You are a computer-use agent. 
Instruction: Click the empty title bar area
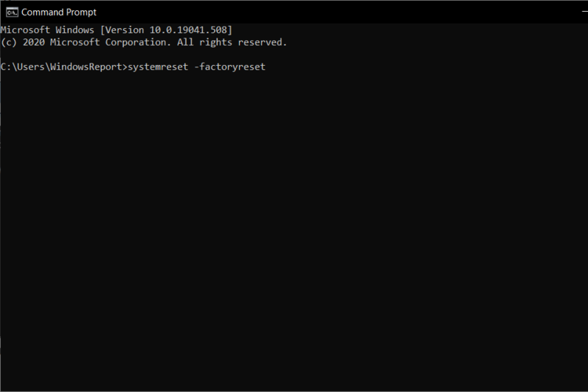click(337, 13)
